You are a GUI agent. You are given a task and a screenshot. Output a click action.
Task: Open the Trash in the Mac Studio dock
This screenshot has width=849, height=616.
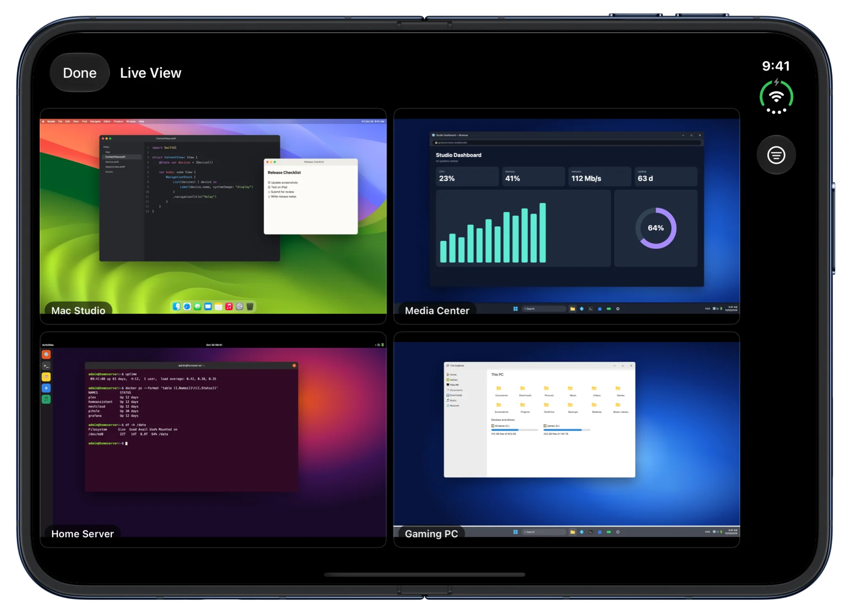(x=250, y=307)
